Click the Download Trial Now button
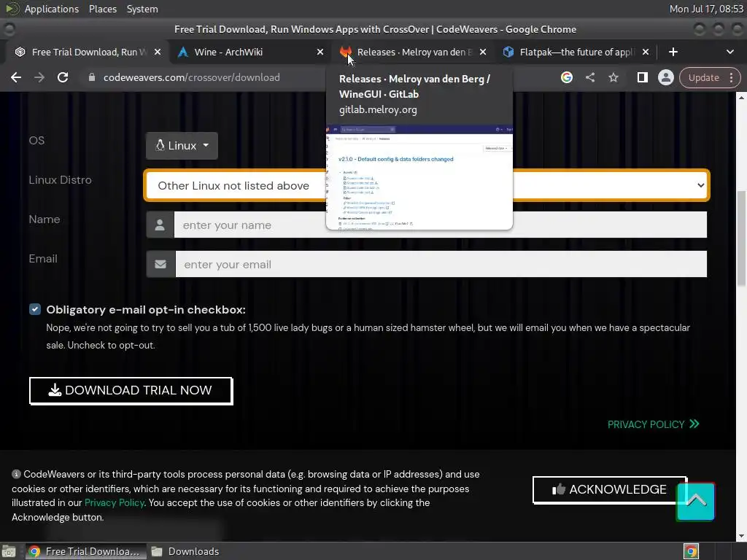This screenshot has width=747, height=560. coord(131,391)
